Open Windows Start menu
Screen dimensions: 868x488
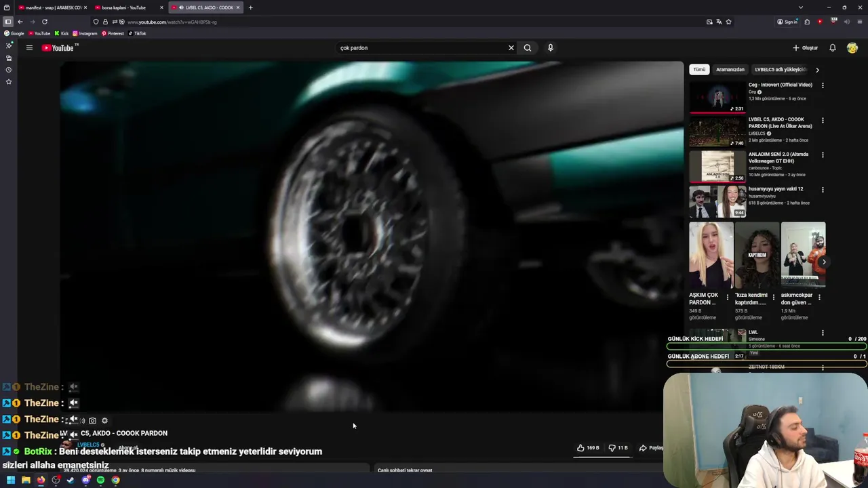pyautogui.click(x=11, y=480)
